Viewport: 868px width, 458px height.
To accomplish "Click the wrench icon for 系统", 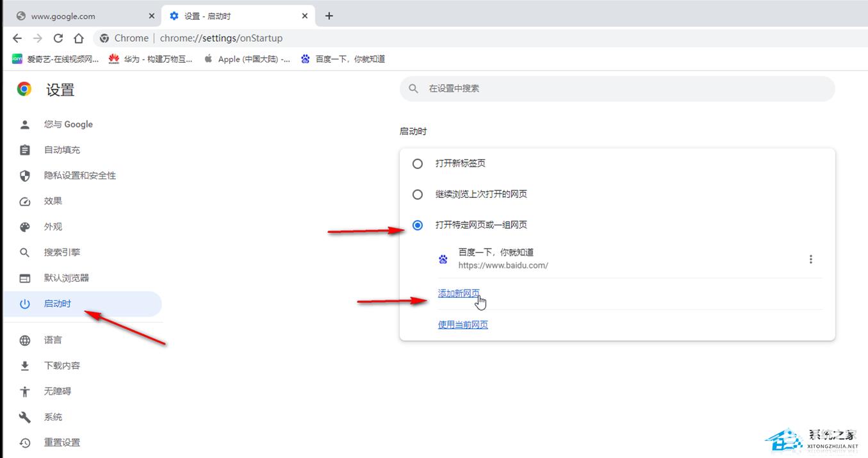I will 25,417.
